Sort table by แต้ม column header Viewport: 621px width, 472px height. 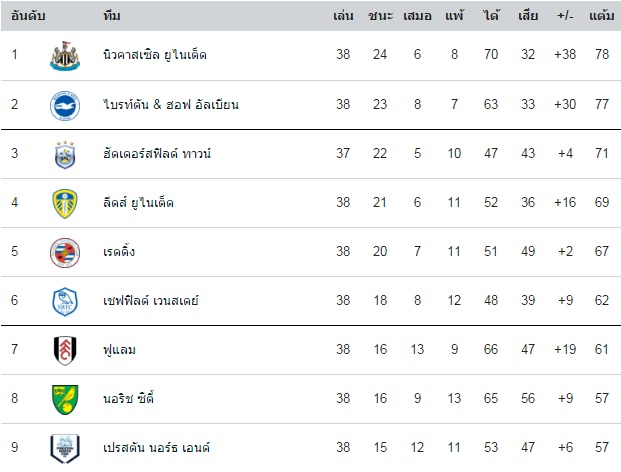click(x=602, y=17)
